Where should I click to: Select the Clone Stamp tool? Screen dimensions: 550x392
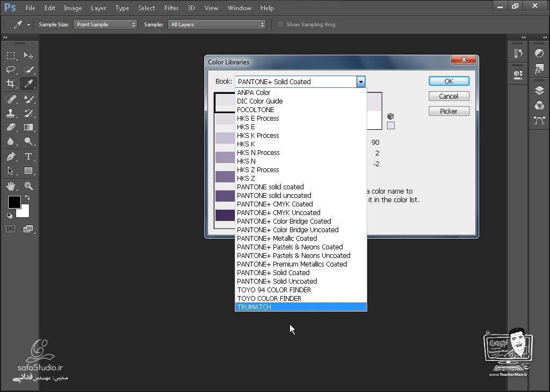11,113
